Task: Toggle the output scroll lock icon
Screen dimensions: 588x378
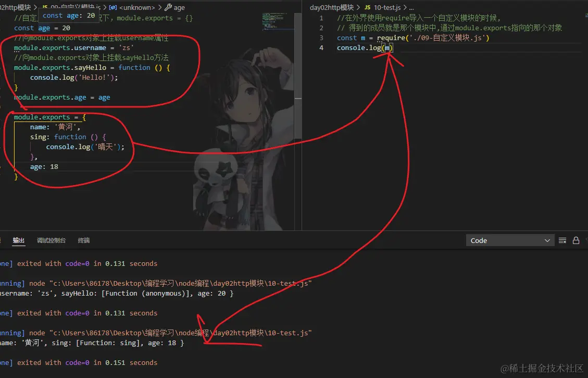Action: point(576,240)
